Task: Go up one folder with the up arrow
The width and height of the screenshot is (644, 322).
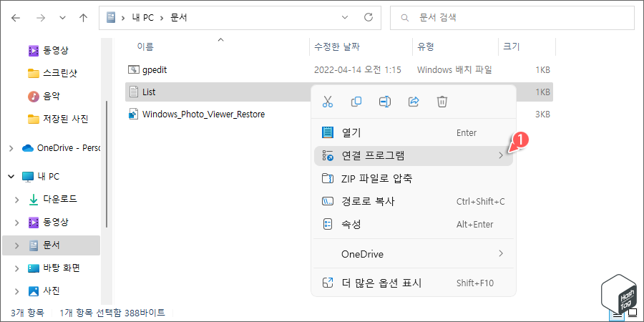Action: coord(84,18)
